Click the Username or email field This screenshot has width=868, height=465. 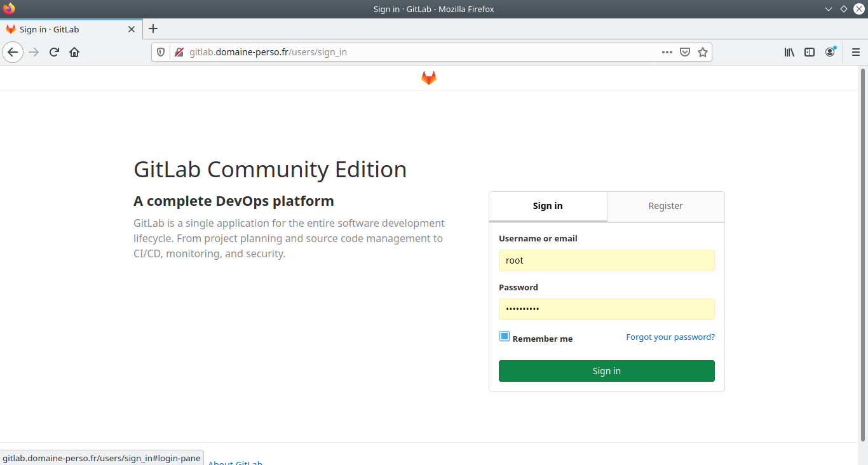(x=606, y=260)
